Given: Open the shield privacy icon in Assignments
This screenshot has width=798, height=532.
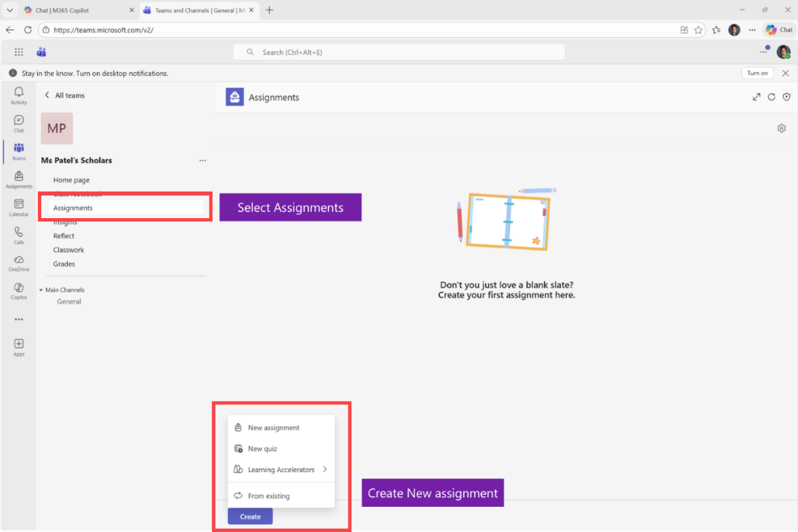Looking at the screenshot, I should point(787,97).
